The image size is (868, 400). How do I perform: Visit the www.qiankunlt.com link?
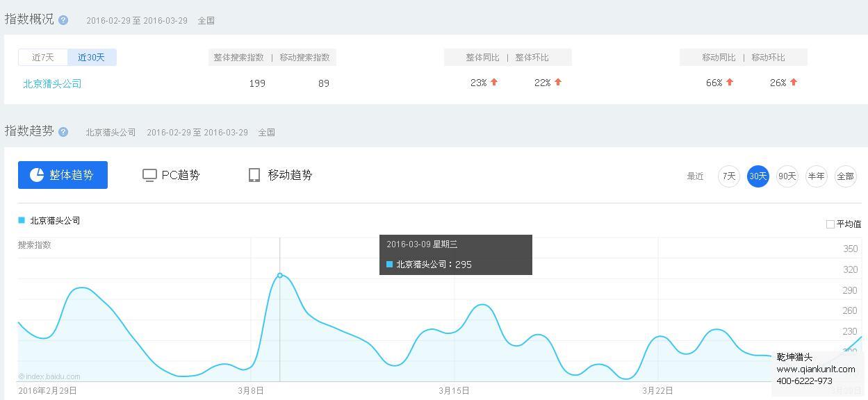point(817,369)
